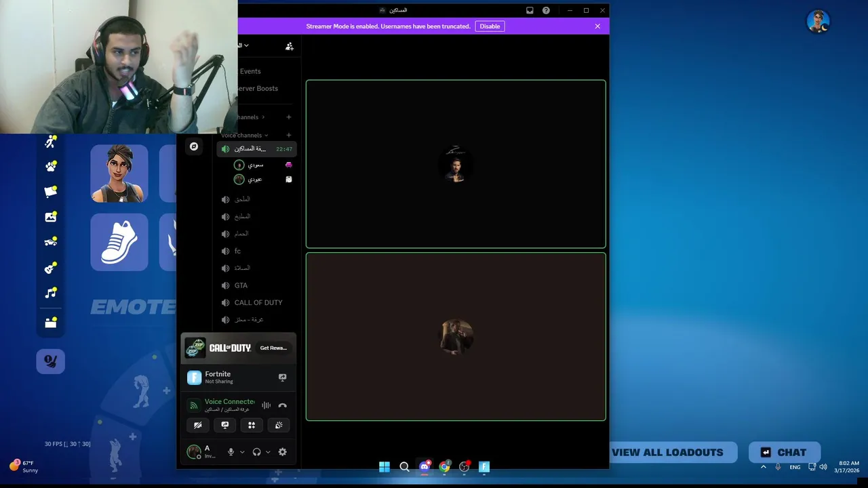The width and height of the screenshot is (868, 488).
Task: Click user avatar in account panel
Action: 194,452
